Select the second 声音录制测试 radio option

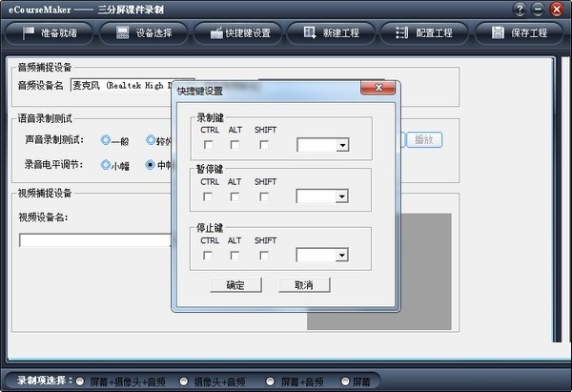151,140
